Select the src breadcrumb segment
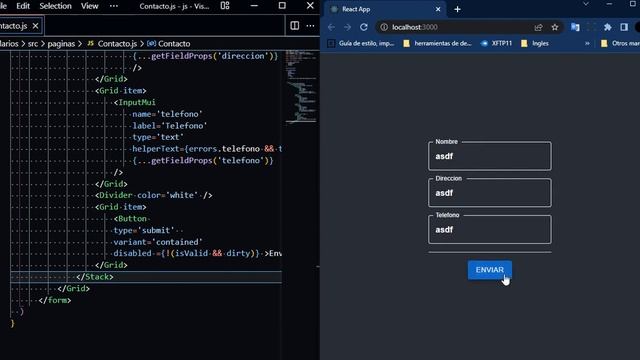Viewport: 640px width, 360px height. 33,44
